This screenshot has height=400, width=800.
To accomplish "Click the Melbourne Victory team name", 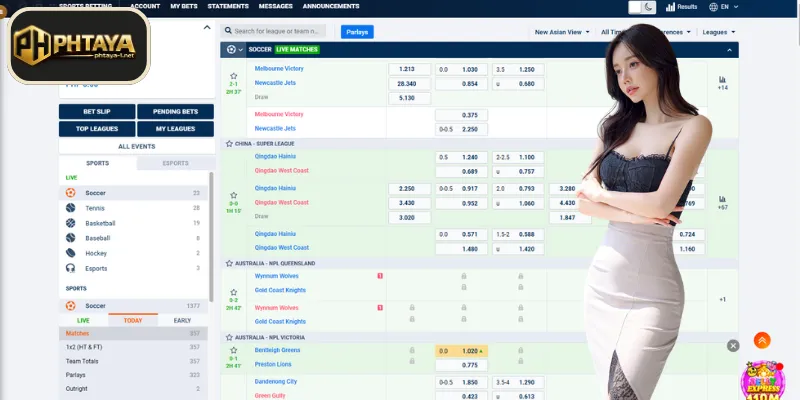I will [x=279, y=69].
